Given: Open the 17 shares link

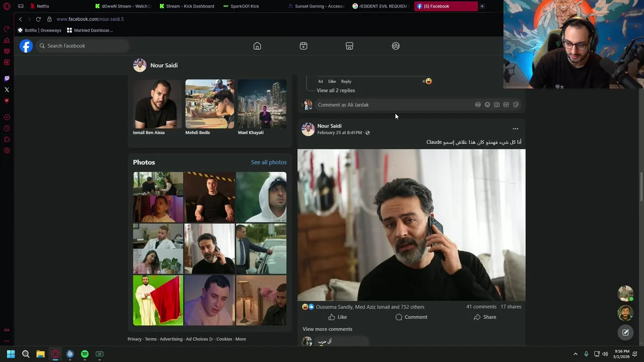Looking at the screenshot, I should point(511,307).
